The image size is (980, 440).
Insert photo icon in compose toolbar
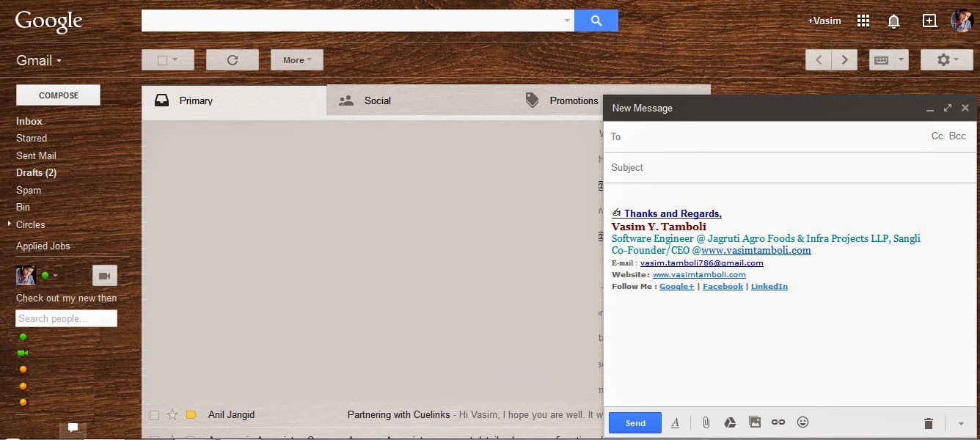(755, 422)
